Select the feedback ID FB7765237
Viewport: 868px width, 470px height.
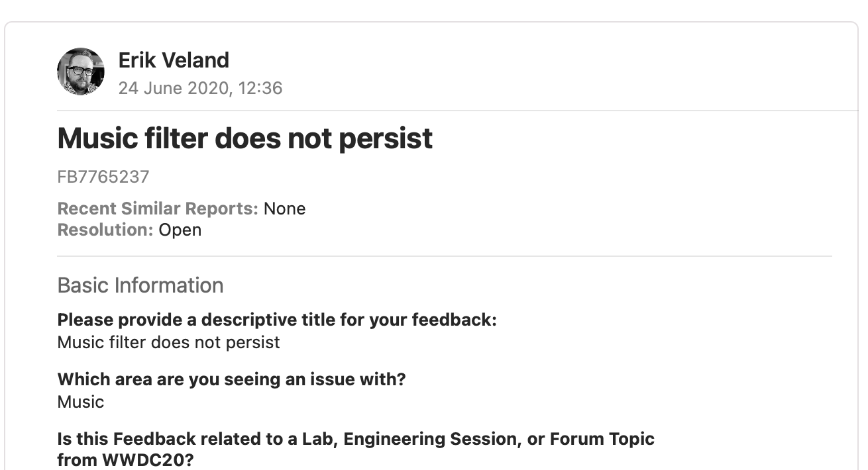pyautogui.click(x=103, y=177)
